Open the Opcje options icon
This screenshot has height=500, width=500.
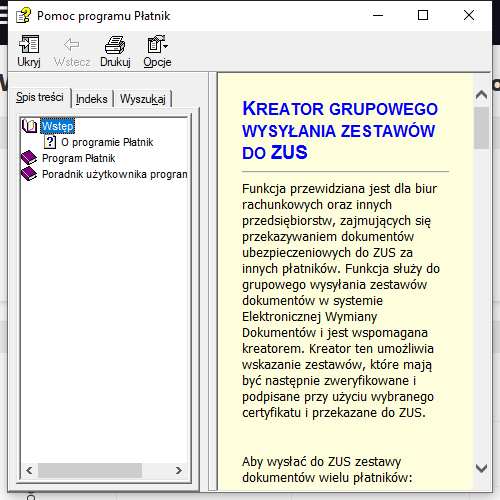coord(157,44)
